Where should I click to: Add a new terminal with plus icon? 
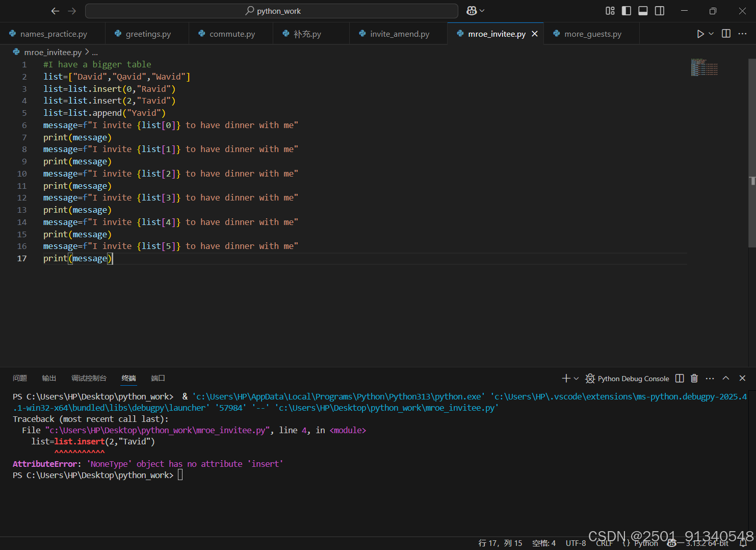[565, 378]
